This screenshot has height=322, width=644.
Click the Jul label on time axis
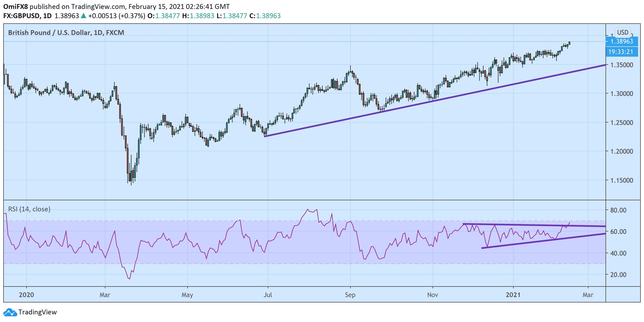(x=268, y=295)
